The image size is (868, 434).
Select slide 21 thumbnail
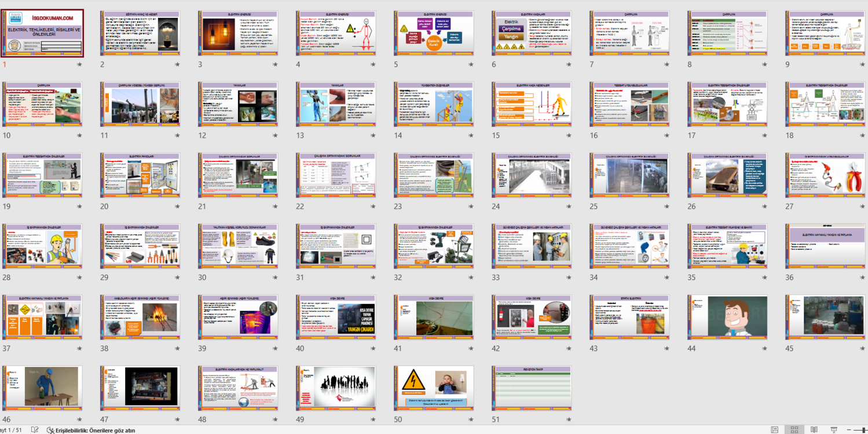[x=238, y=175]
